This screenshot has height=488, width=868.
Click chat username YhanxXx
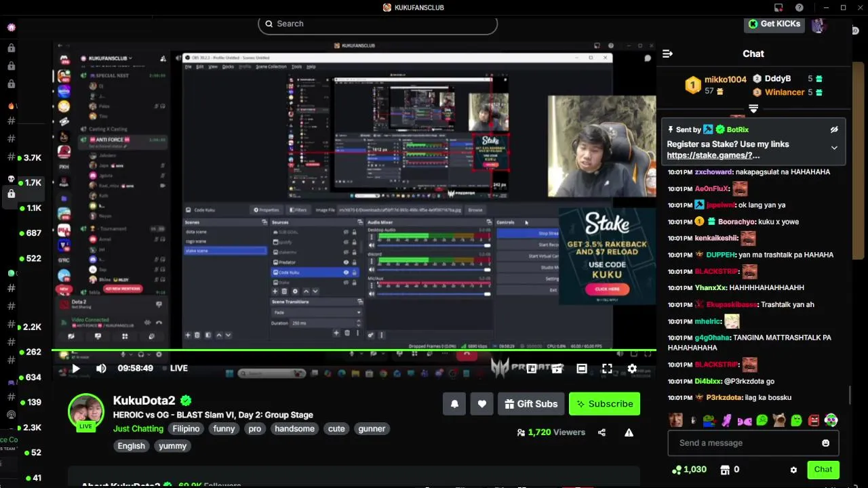(711, 288)
